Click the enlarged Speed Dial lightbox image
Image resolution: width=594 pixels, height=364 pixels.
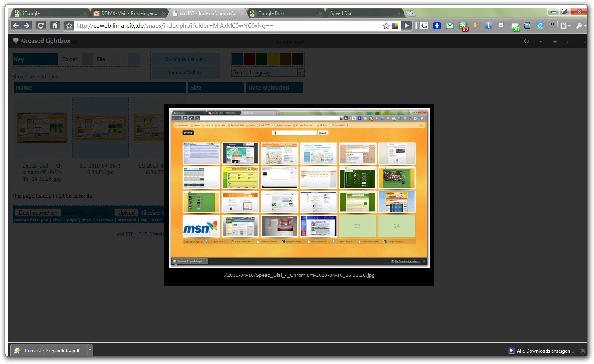pyautogui.click(x=299, y=188)
